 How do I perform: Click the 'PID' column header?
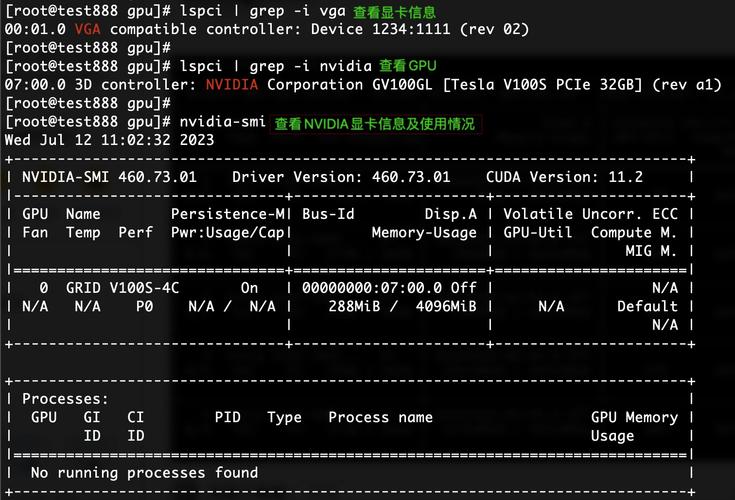tap(228, 417)
